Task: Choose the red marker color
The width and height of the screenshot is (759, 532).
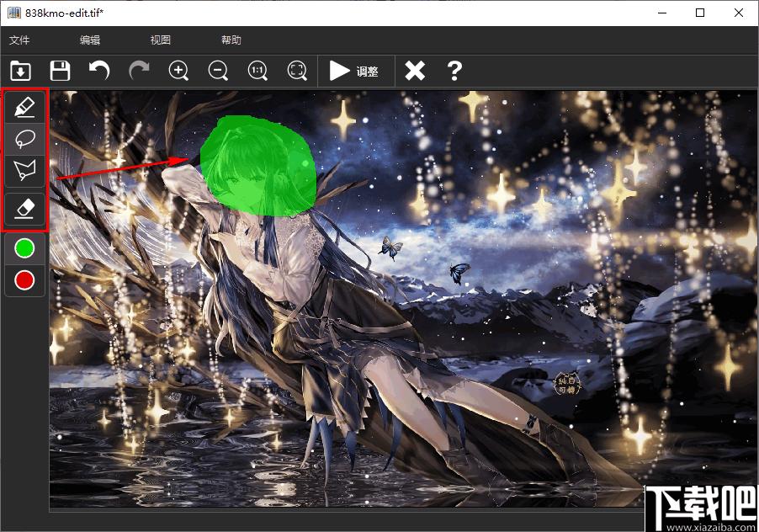Action: pyautogui.click(x=24, y=280)
